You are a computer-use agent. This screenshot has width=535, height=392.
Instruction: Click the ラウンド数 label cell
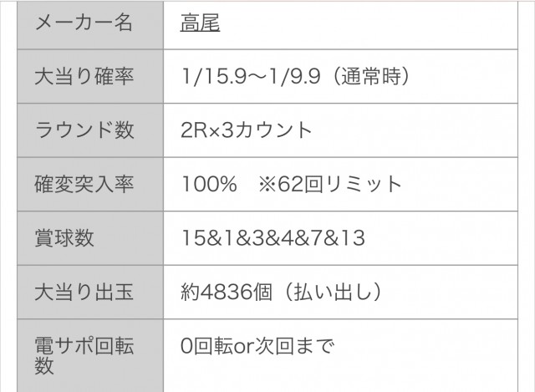coord(83,130)
